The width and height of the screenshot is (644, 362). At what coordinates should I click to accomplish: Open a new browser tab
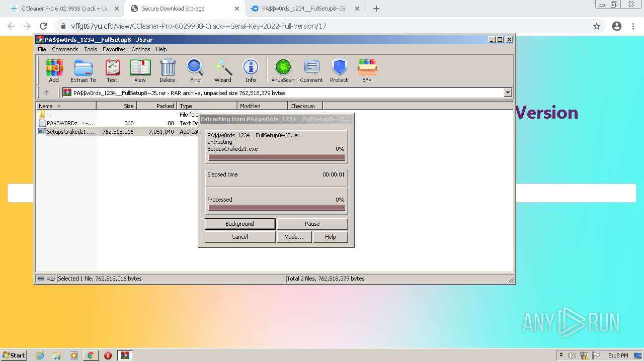376,9
